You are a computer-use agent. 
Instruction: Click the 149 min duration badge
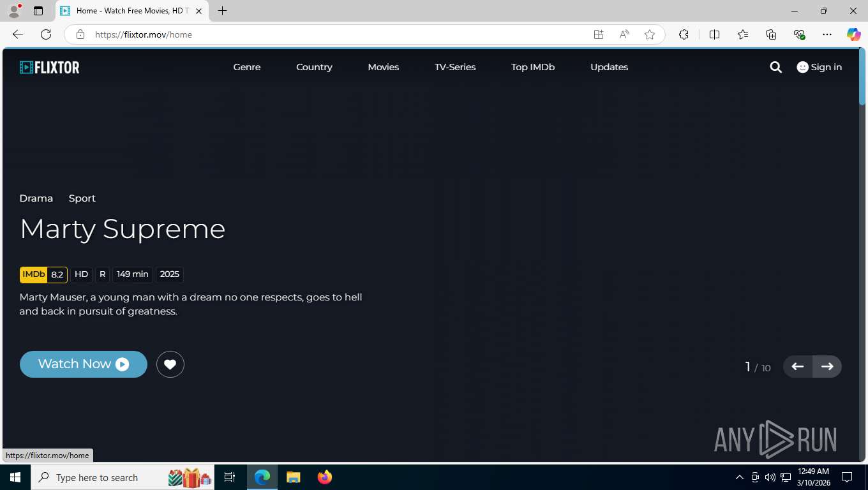(133, 274)
